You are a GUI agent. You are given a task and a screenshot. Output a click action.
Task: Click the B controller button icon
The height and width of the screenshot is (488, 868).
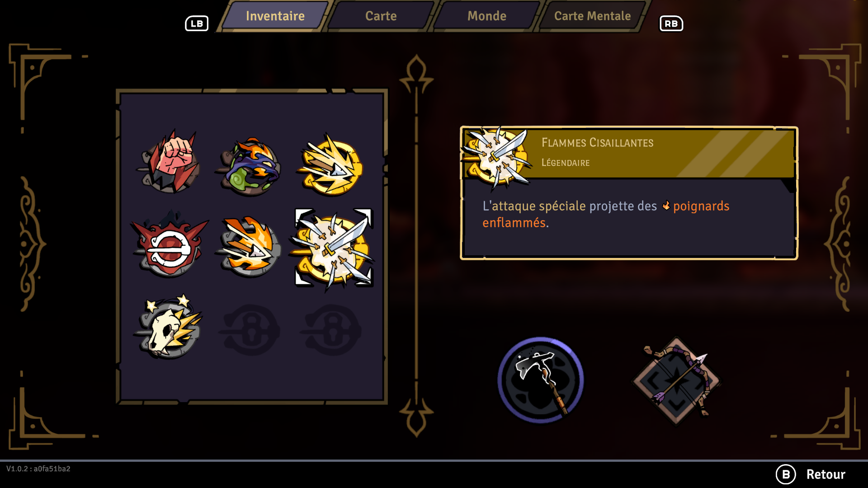pyautogui.click(x=786, y=474)
